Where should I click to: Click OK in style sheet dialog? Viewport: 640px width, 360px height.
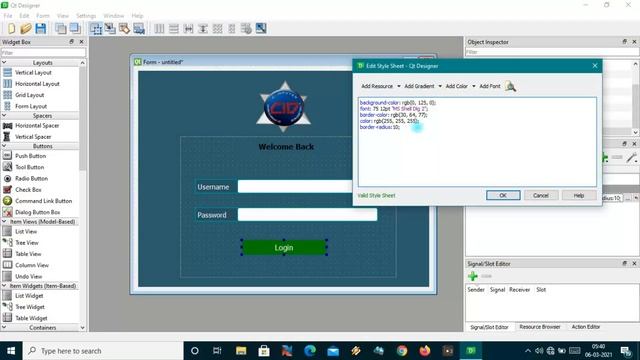tap(503, 196)
